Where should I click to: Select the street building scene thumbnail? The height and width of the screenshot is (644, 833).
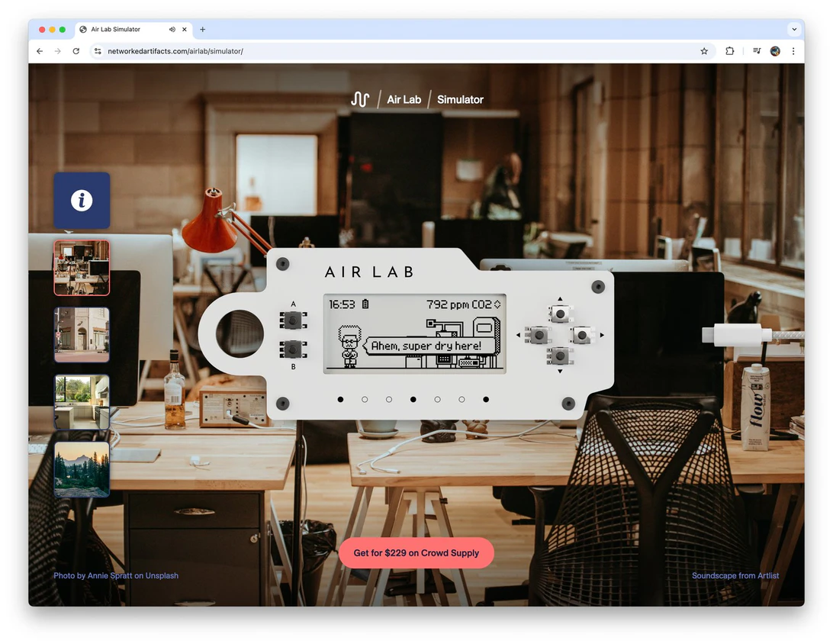82,335
